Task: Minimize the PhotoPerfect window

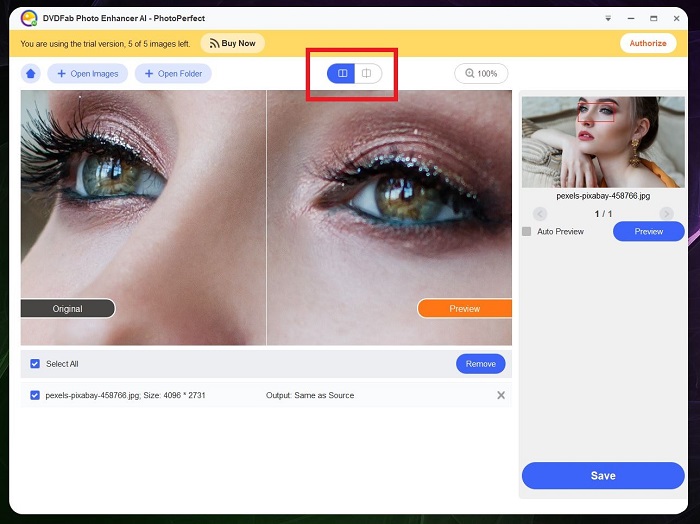Action: tap(631, 18)
